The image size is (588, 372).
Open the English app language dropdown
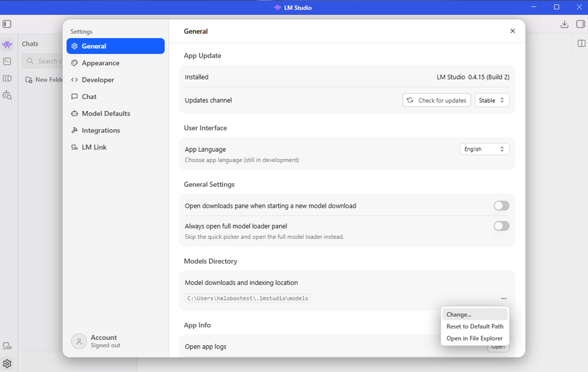point(485,149)
